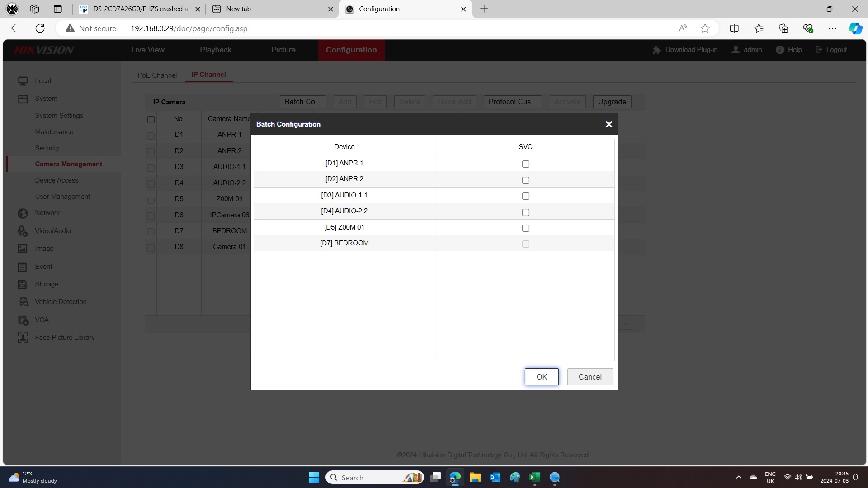This screenshot has width=868, height=488.
Task: Click the VCA icon in sidebar
Action: pyautogui.click(x=23, y=320)
